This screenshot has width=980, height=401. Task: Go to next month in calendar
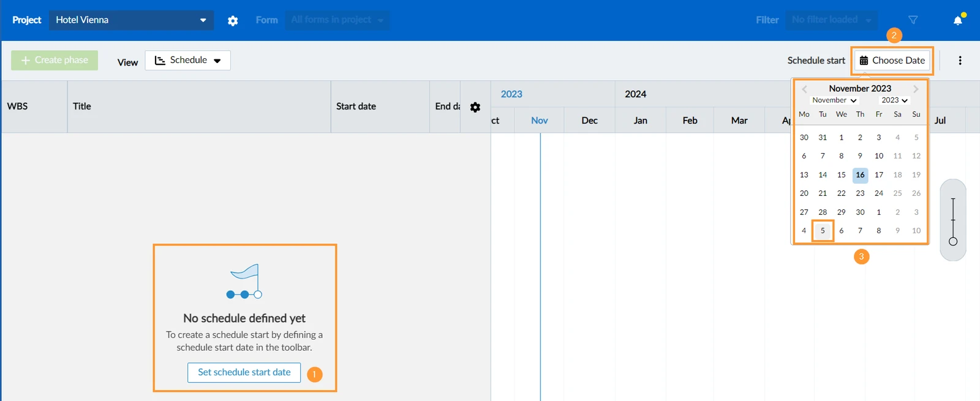click(x=916, y=89)
